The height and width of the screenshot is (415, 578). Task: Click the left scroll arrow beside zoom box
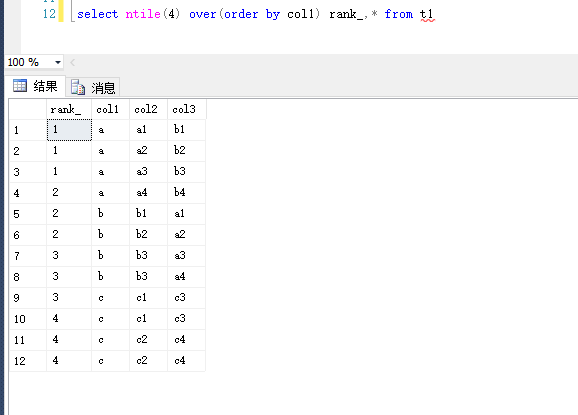pos(73,62)
